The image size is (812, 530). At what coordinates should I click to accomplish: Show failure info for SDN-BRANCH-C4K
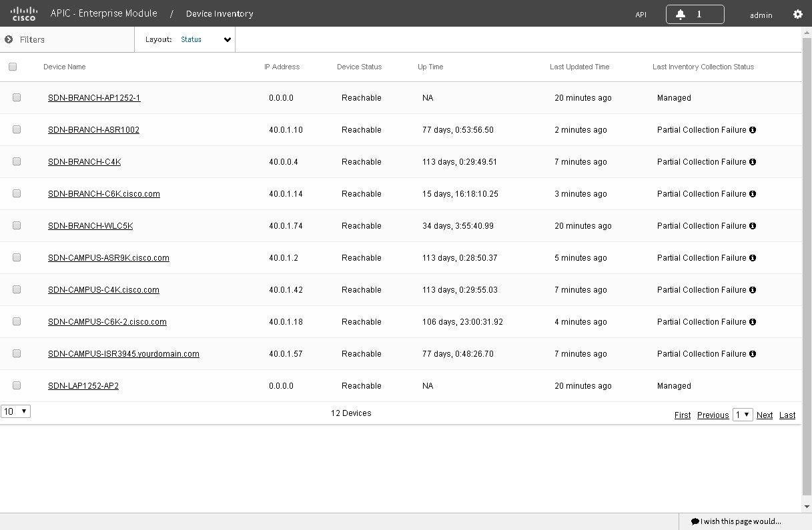click(x=753, y=162)
